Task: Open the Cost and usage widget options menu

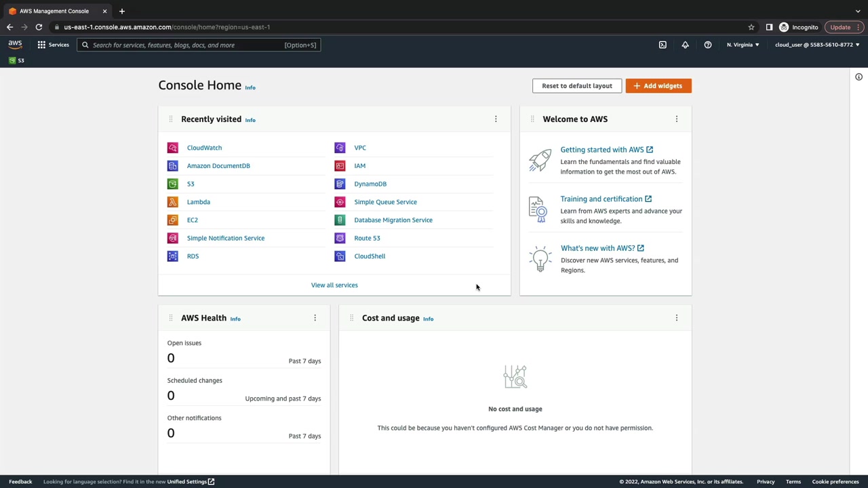Action: point(676,318)
